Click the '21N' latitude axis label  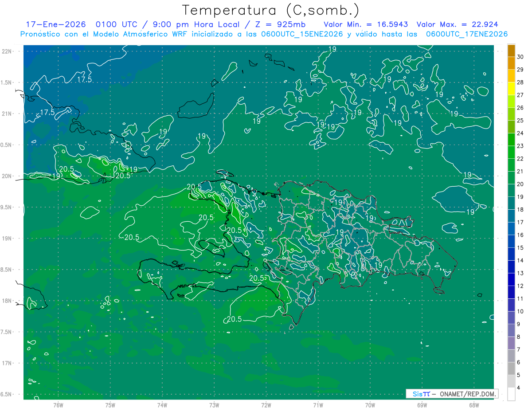tap(7, 114)
